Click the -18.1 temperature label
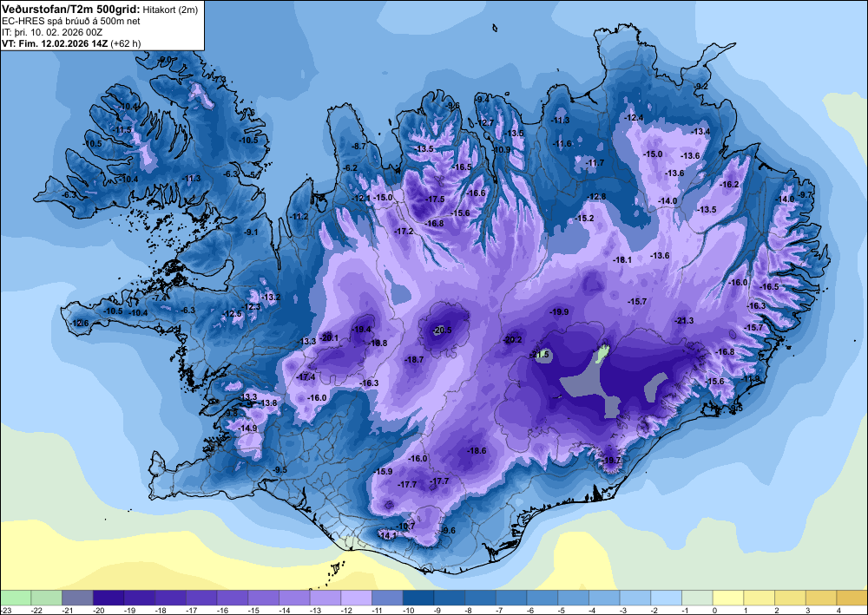Viewport: 868px width, 615px height. click(x=622, y=259)
